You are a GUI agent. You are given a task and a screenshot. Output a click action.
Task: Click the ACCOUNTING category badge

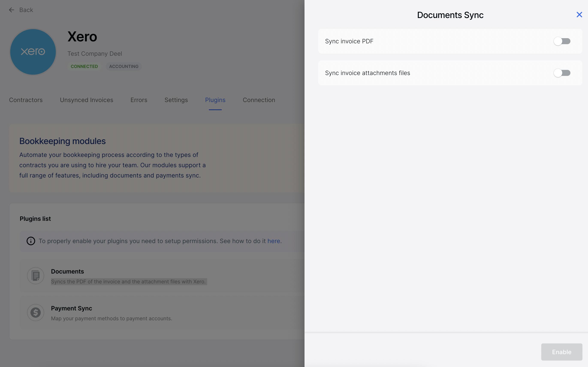tap(124, 66)
